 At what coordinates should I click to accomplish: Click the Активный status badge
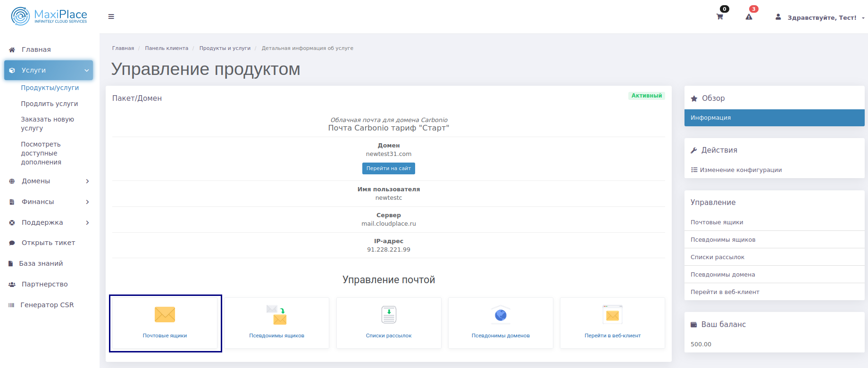coord(647,96)
